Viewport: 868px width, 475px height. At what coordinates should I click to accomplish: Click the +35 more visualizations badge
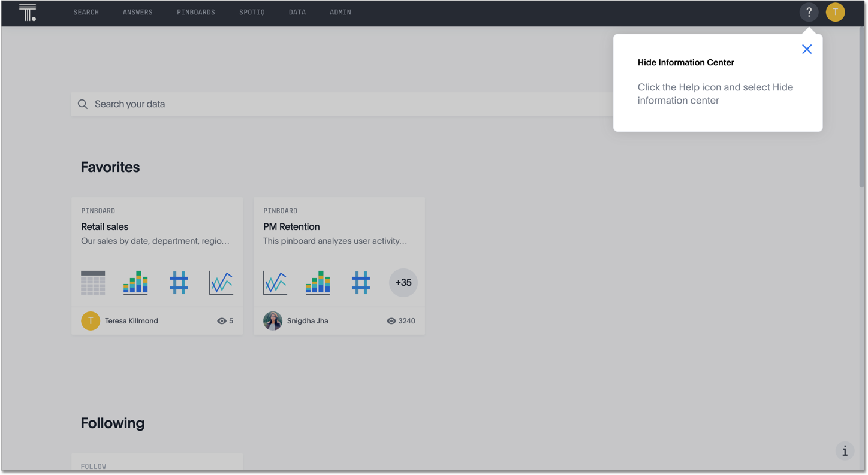click(403, 283)
